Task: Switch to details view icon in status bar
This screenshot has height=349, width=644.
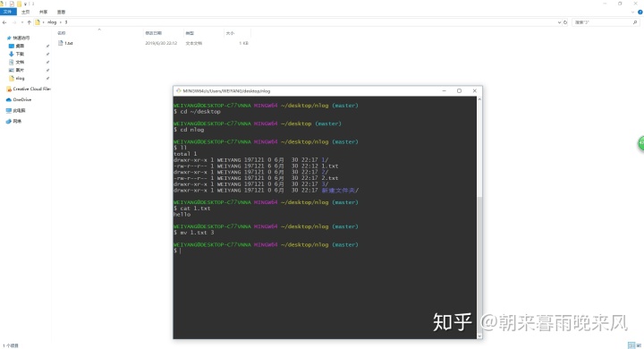Action: tap(631, 345)
